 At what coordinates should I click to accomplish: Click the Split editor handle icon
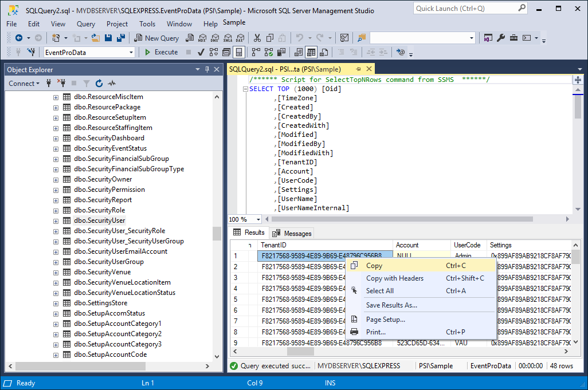point(578,80)
